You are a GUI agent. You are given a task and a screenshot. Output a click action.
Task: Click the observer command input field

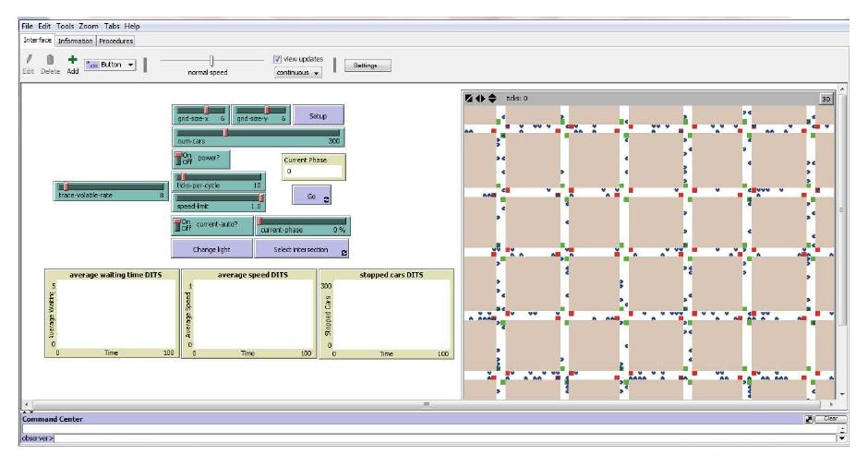445,438
